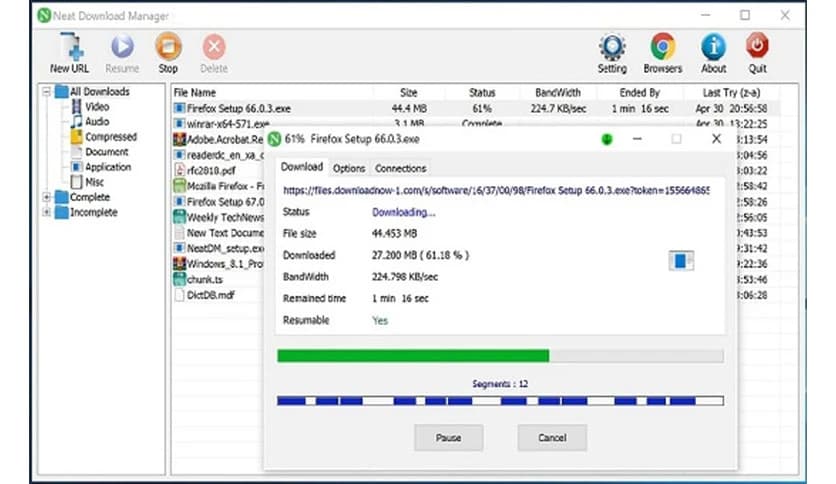Click the green status indicator in dialog title

click(x=607, y=140)
